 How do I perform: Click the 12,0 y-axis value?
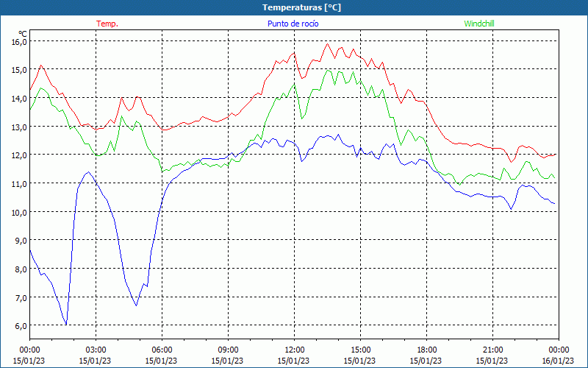[19, 155]
